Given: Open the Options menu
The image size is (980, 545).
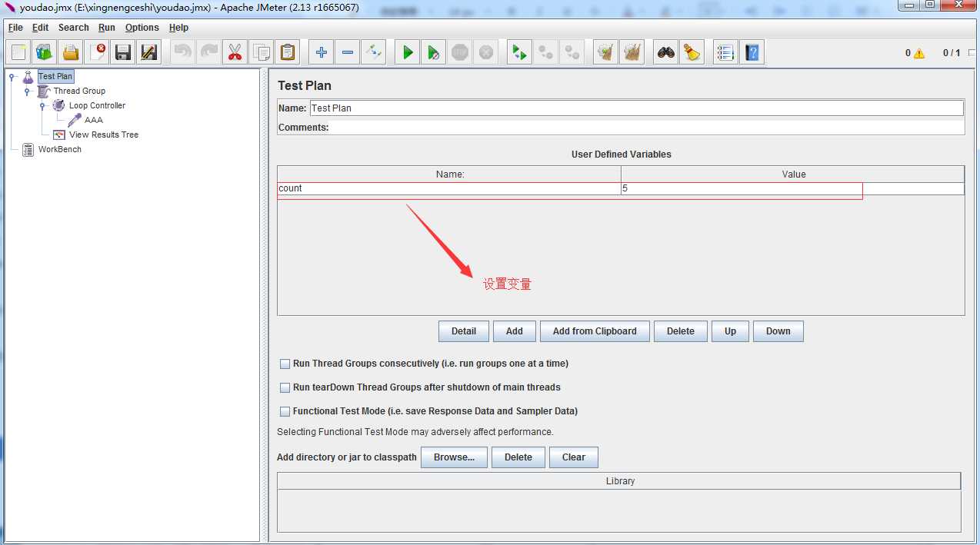Looking at the screenshot, I should pyautogui.click(x=142, y=28).
